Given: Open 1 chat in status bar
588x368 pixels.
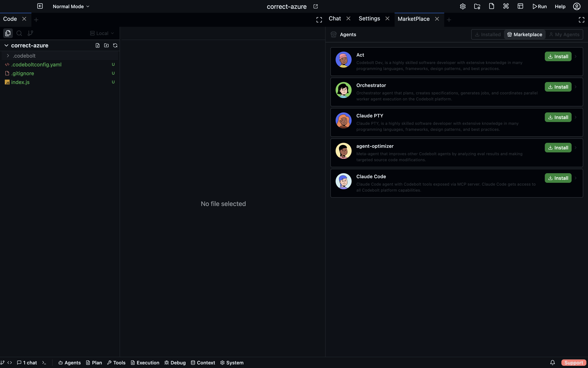Looking at the screenshot, I should pos(27,363).
